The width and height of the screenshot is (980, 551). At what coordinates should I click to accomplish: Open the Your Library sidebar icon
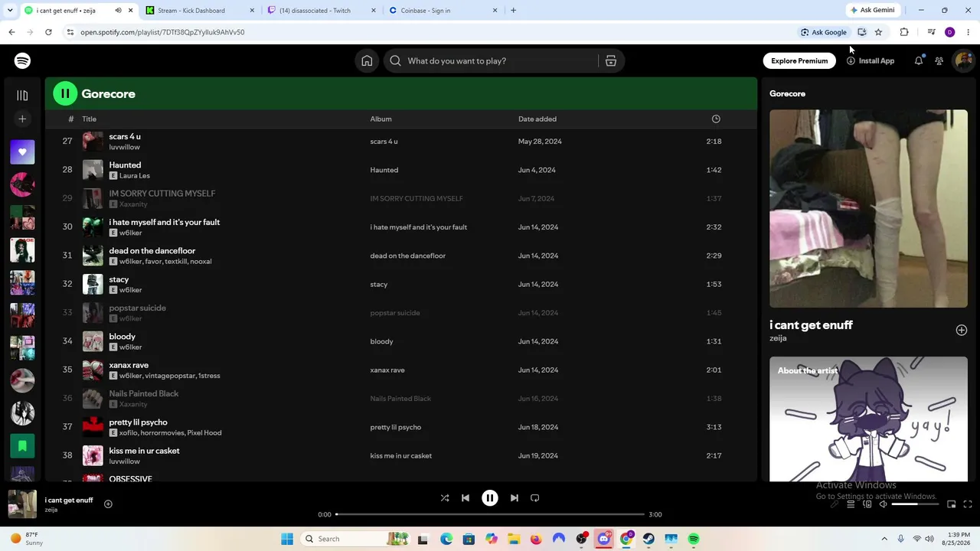tap(22, 96)
